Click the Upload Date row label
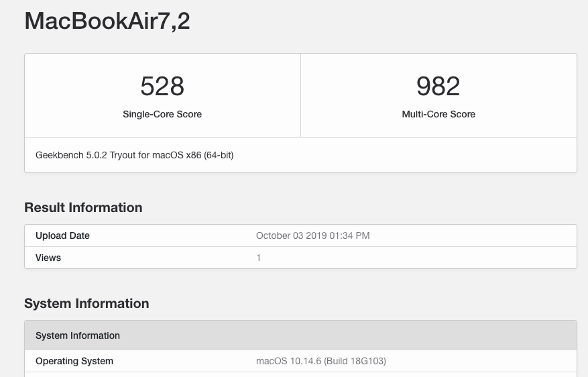The image size is (588, 377). click(62, 235)
